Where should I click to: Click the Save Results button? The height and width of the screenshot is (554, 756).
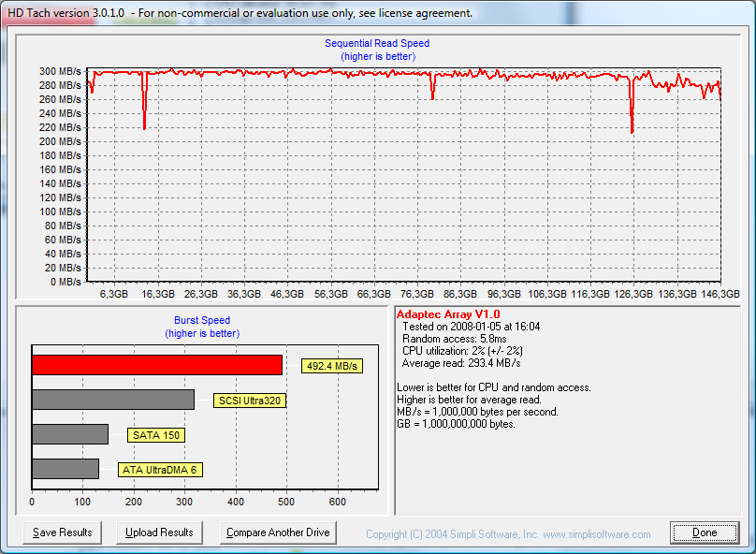tap(62, 532)
